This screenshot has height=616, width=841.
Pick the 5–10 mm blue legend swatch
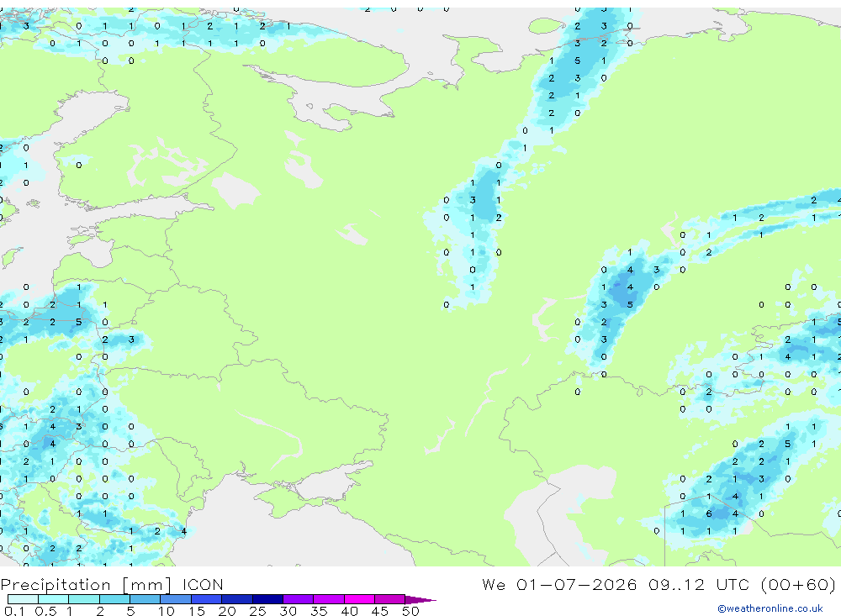point(145,599)
